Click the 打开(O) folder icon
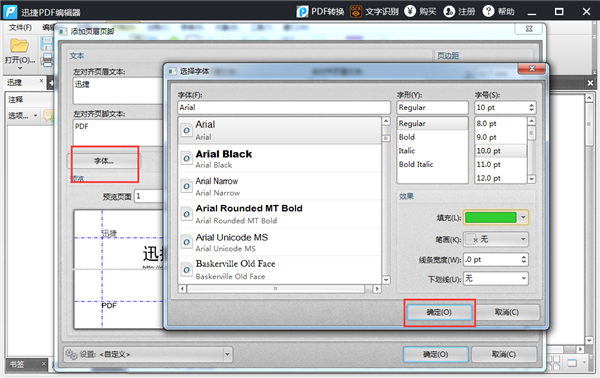Screen dimensions: 600x378 pyautogui.click(x=20, y=46)
